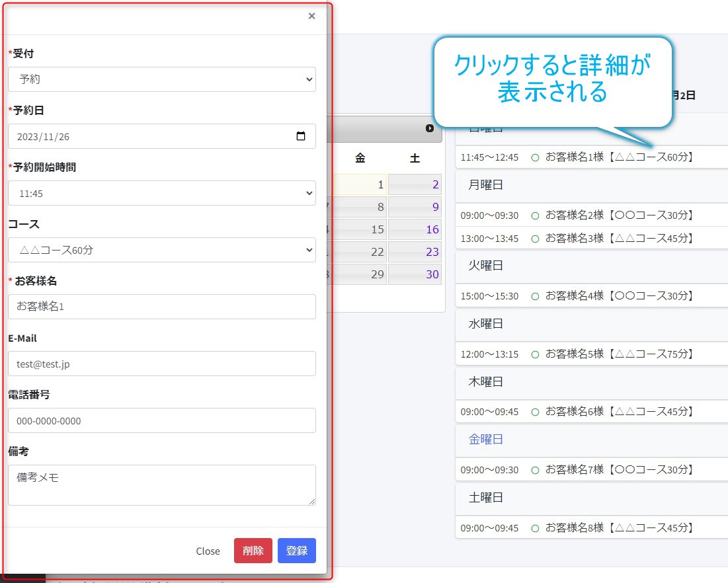Open the 予約開始時間 dropdown showing 11:45
The height and width of the screenshot is (583, 728).
161,193
